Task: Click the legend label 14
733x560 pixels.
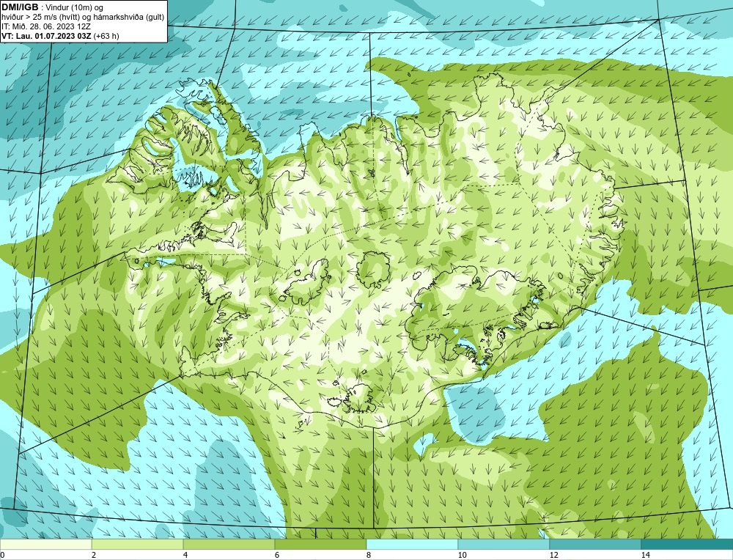Action: (646, 555)
